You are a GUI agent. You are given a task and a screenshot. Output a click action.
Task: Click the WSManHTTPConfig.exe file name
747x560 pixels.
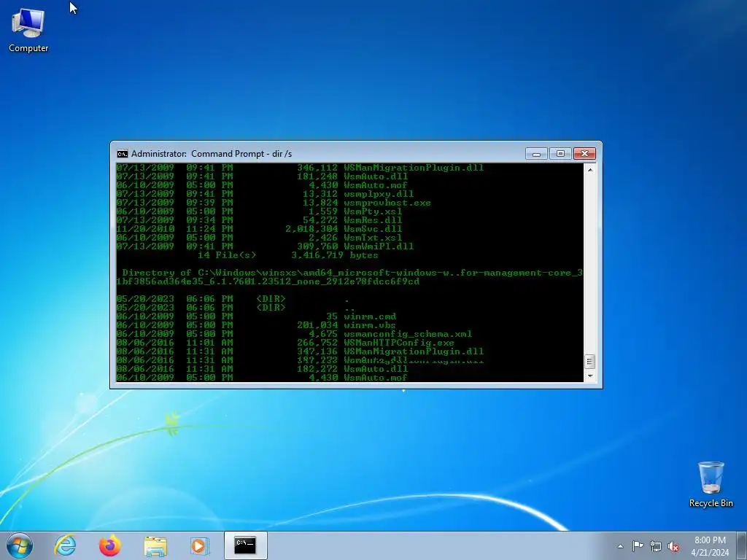click(x=399, y=343)
